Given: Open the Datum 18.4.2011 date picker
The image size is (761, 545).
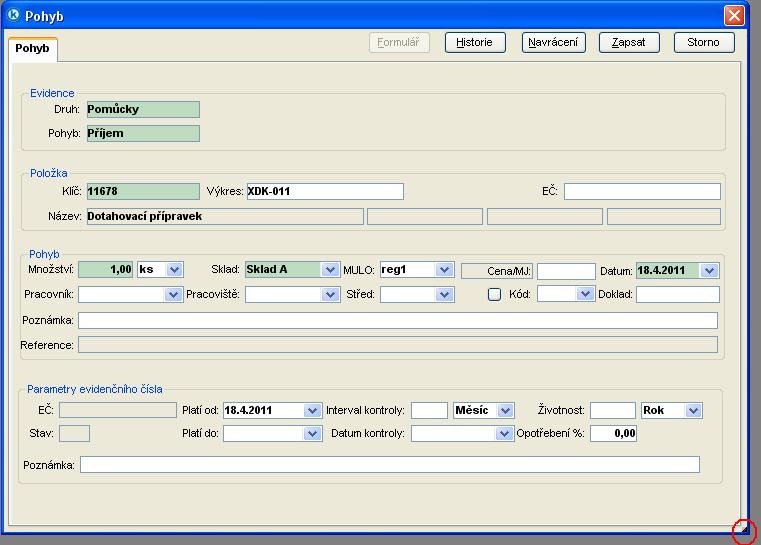Looking at the screenshot, I should coord(710,270).
